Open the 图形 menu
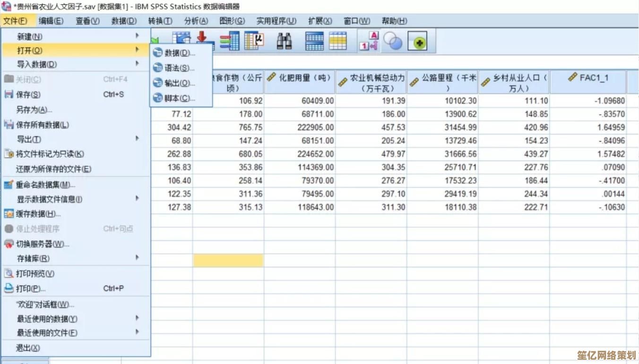 tap(232, 20)
